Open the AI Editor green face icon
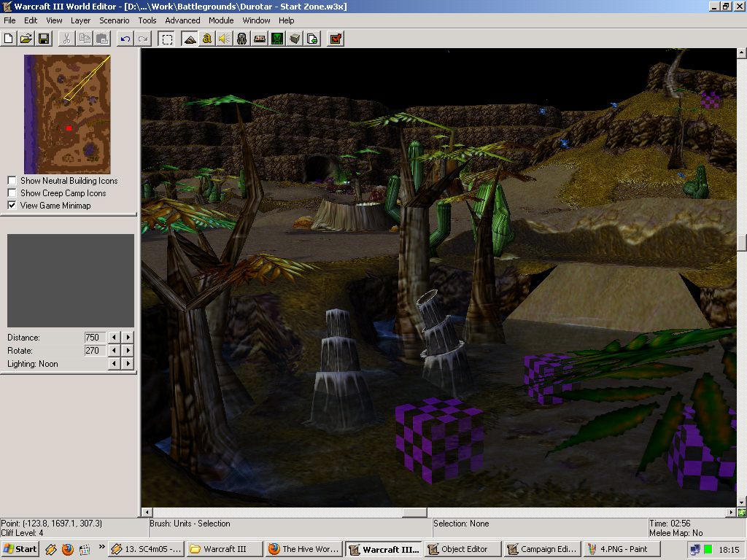747x560 pixels. (x=277, y=39)
